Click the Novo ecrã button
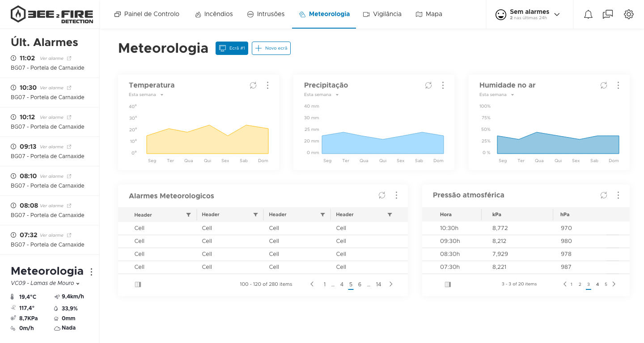Image resolution: width=644 pixels, height=343 pixels. coord(271,48)
